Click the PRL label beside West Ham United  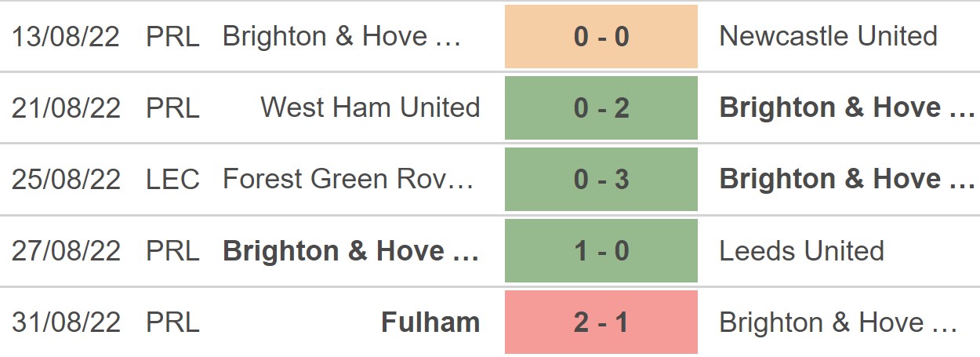172,107
